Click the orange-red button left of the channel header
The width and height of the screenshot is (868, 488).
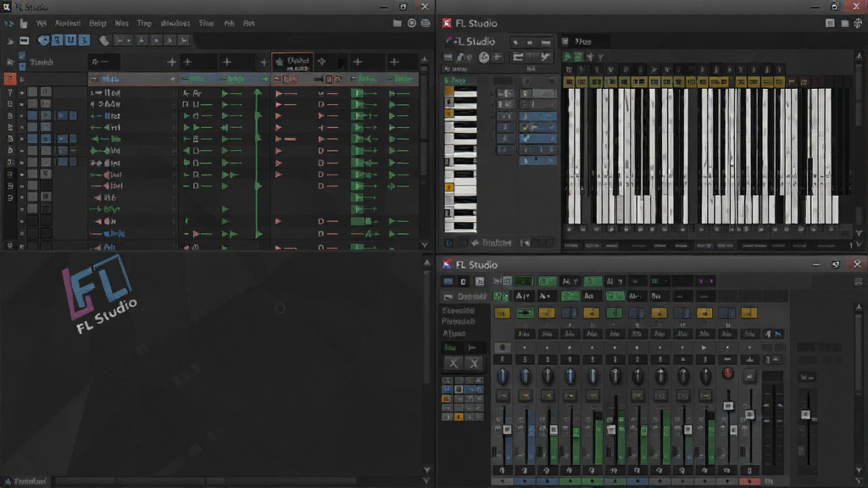10,79
